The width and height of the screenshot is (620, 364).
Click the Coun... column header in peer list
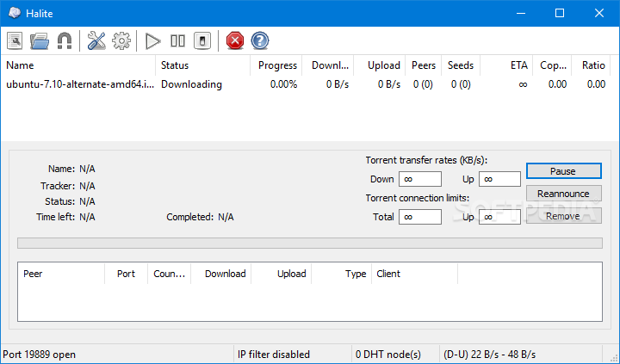[170, 274]
